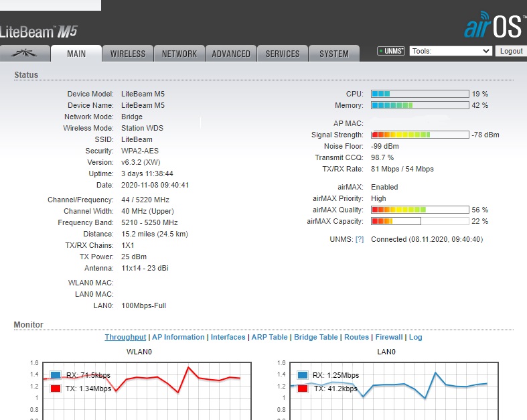Viewport: 527px width, 420px height.
Task: Click the 'TX: 1.34Mbps' label in WLAN0
Action: (x=88, y=389)
